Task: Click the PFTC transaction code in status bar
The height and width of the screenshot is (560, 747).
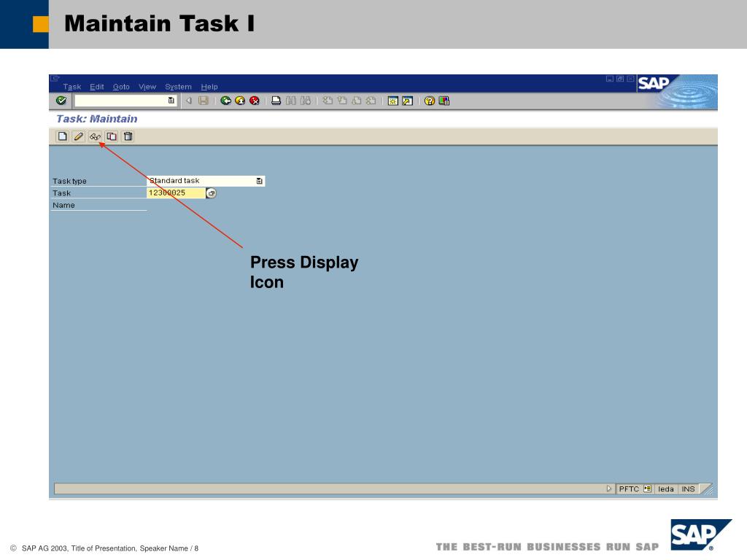Action: point(629,489)
